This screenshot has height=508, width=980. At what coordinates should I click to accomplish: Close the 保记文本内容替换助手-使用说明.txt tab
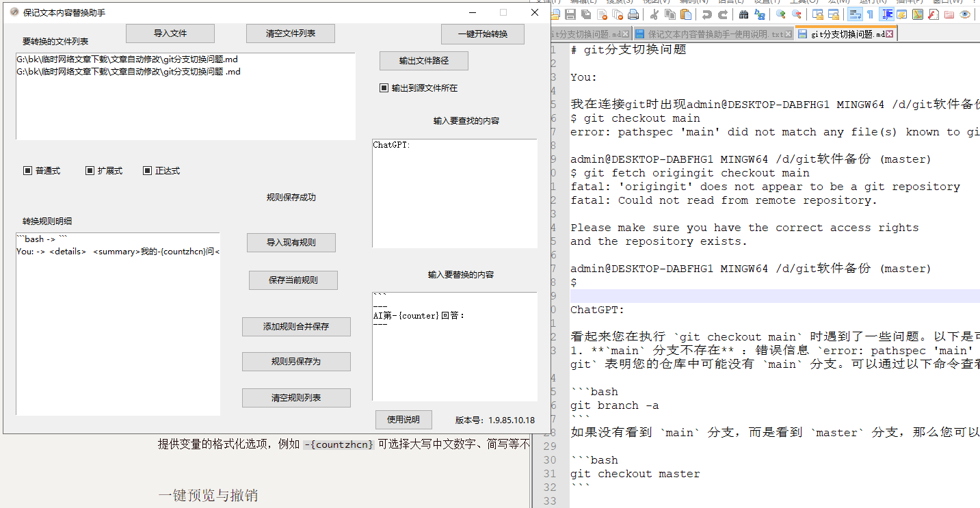pyautogui.click(x=789, y=34)
